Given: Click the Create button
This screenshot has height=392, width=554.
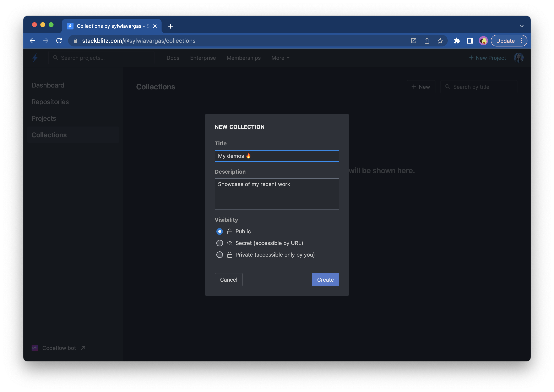Looking at the screenshot, I should tap(325, 280).
